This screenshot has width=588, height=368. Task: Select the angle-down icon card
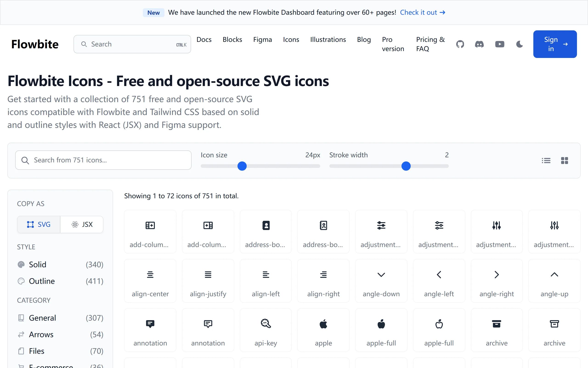tap(381, 281)
